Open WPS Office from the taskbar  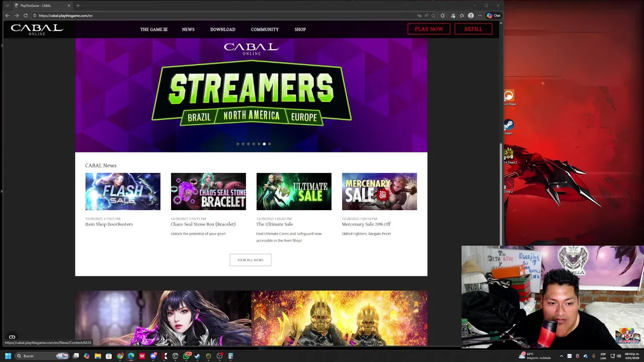[x=142, y=356]
